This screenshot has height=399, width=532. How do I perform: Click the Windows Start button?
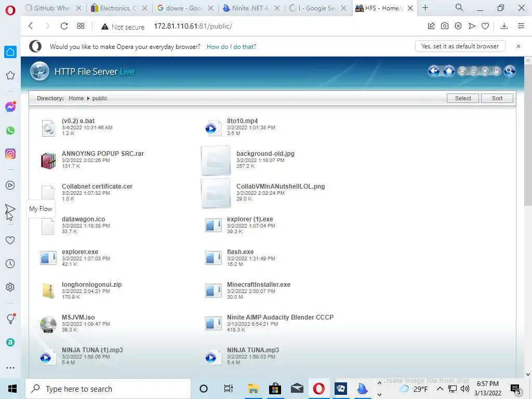click(x=12, y=389)
